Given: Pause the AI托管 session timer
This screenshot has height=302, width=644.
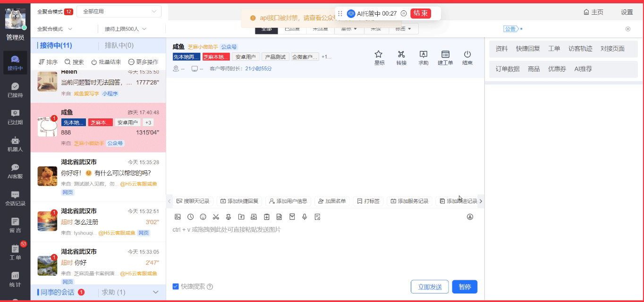Looking at the screenshot, I should tap(403, 14).
